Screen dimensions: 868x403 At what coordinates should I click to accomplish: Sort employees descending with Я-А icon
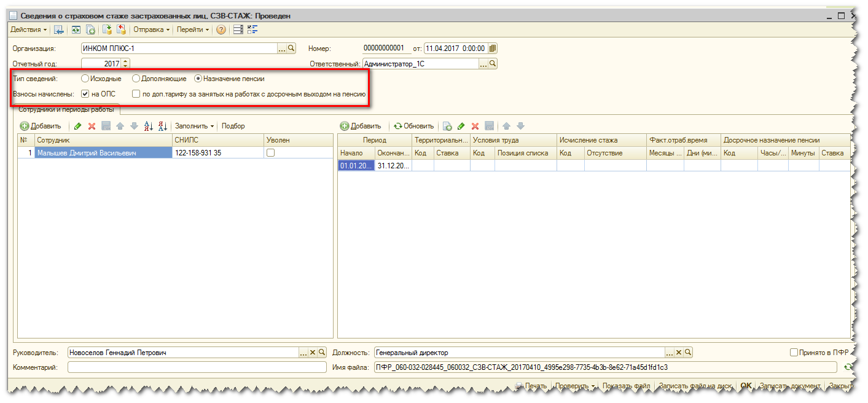point(163,126)
